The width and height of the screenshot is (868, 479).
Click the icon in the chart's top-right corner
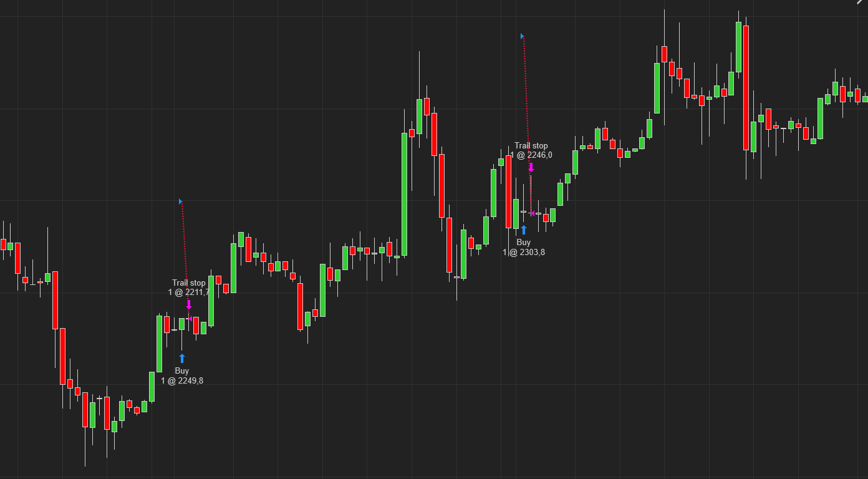[x=861, y=2]
